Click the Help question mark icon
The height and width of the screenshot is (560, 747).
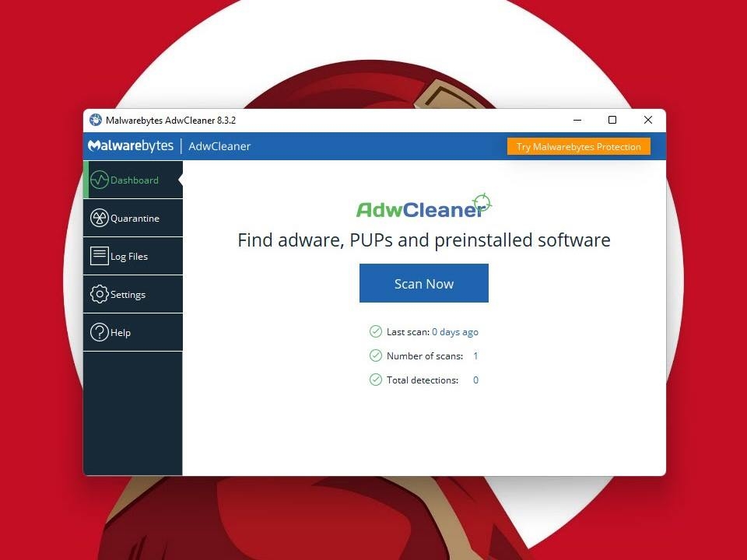[99, 332]
